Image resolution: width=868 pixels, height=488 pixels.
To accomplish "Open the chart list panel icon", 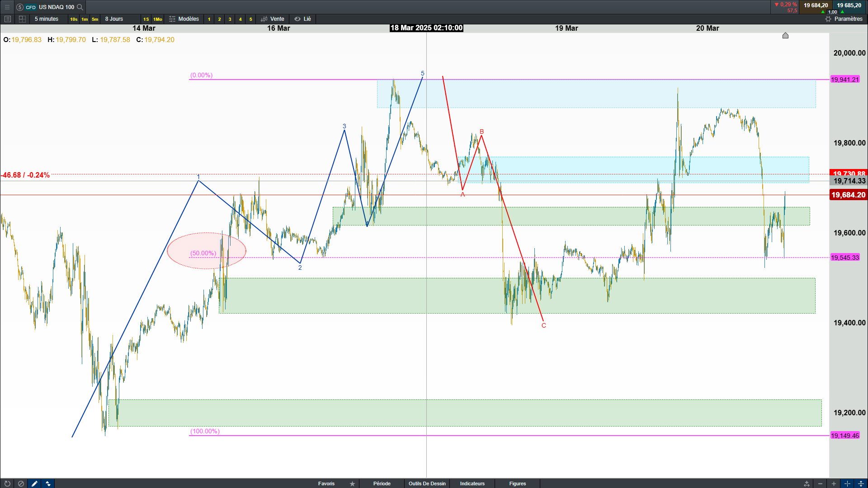I will coord(7,19).
